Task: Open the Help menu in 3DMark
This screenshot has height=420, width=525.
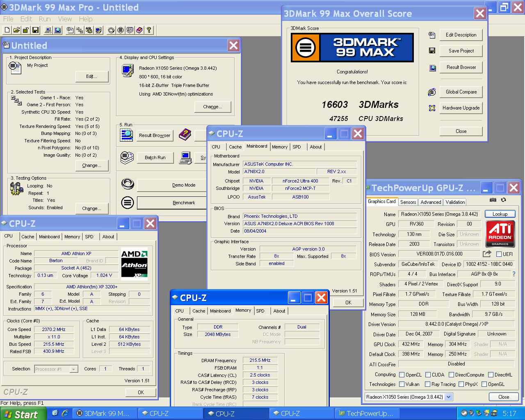Action: click(x=86, y=19)
